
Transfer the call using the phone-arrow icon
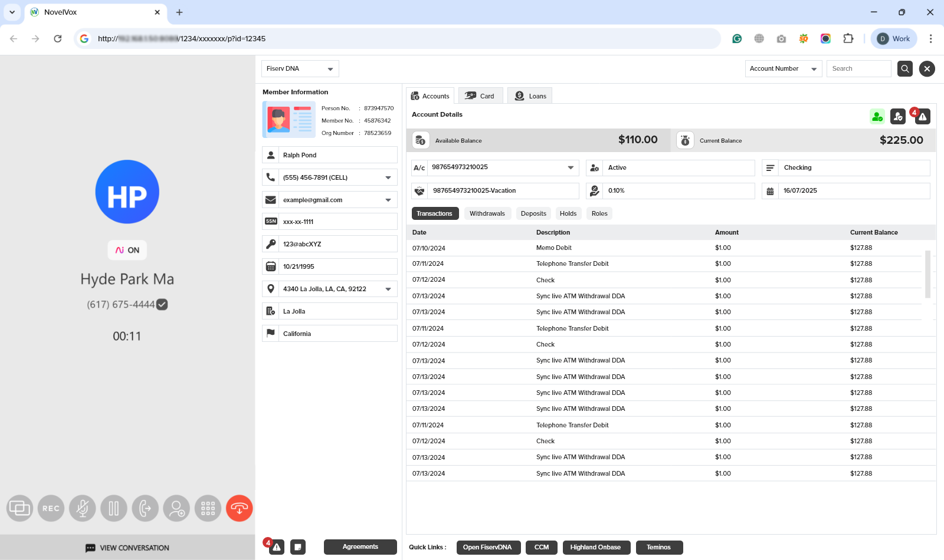click(x=145, y=508)
